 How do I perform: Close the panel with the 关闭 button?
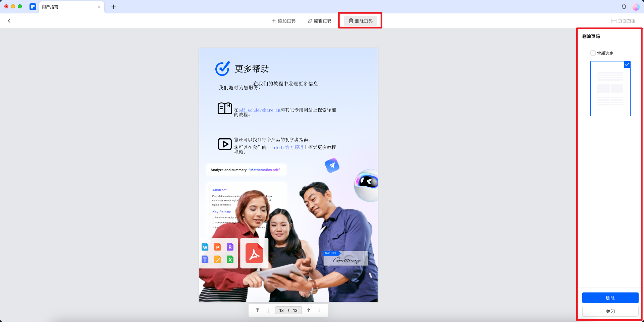[x=610, y=311]
